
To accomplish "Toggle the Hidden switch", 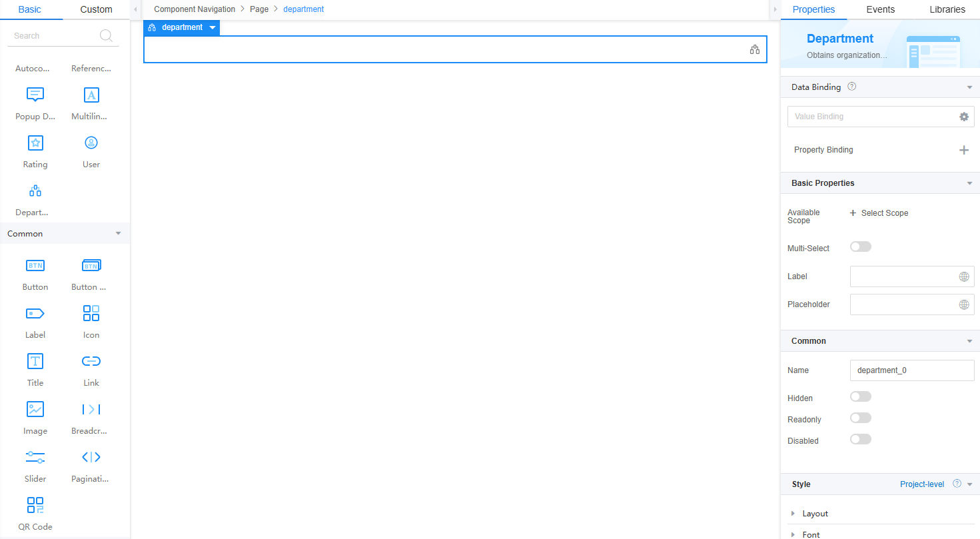I will pyautogui.click(x=861, y=396).
